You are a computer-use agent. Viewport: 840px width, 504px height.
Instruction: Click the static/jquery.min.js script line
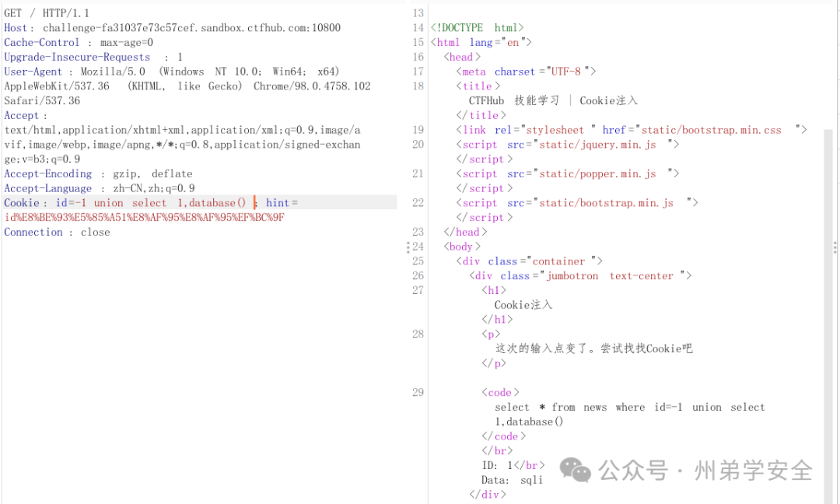click(x=567, y=144)
